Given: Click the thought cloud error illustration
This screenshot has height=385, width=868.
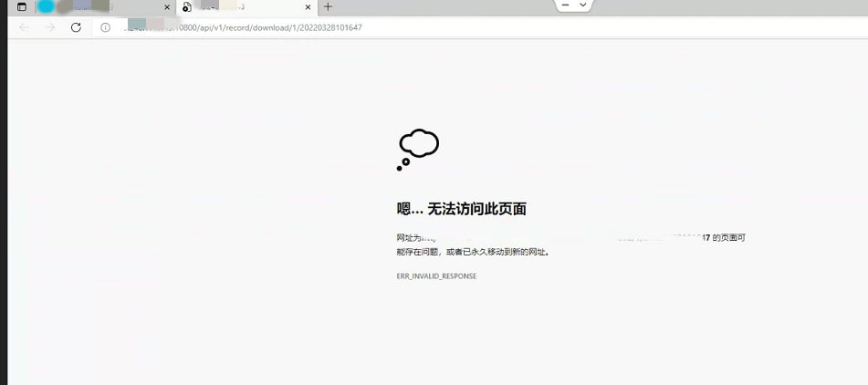Looking at the screenshot, I should [418, 150].
